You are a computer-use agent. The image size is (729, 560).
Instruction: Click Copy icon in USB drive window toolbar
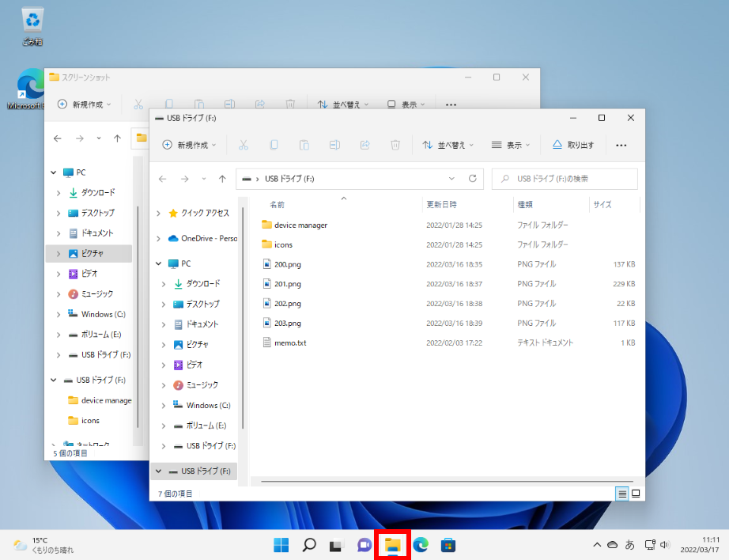pyautogui.click(x=274, y=145)
